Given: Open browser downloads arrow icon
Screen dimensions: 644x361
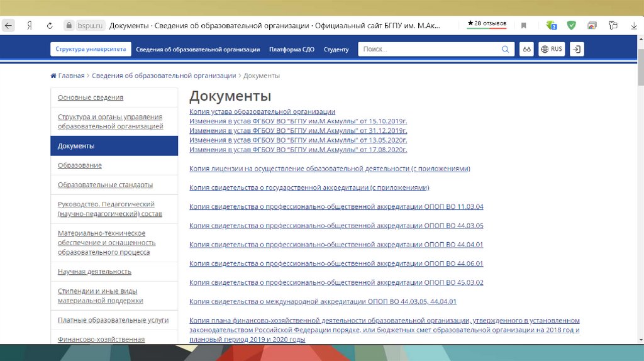Looking at the screenshot, I should [633, 26].
